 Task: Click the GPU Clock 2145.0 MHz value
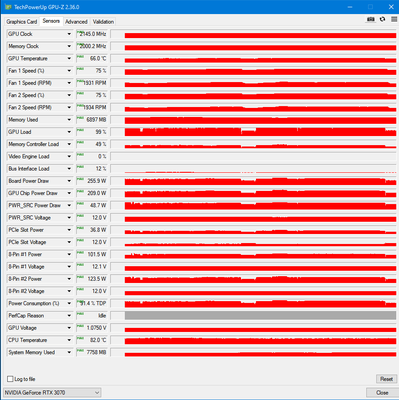(x=92, y=34)
